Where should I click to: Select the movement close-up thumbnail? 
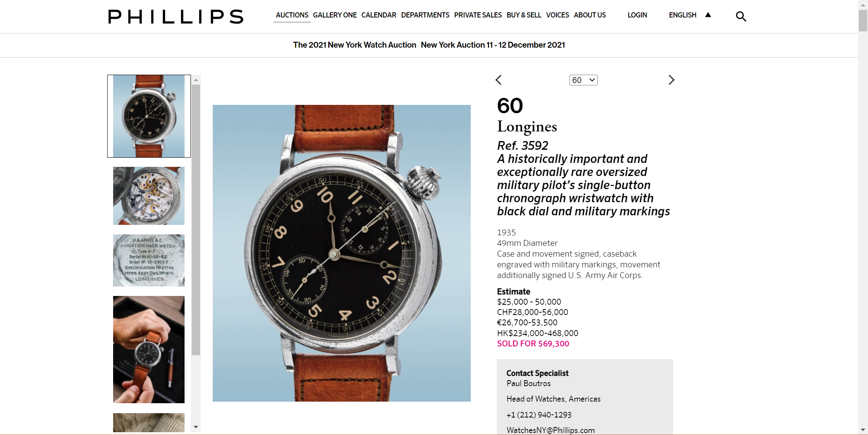tap(149, 196)
